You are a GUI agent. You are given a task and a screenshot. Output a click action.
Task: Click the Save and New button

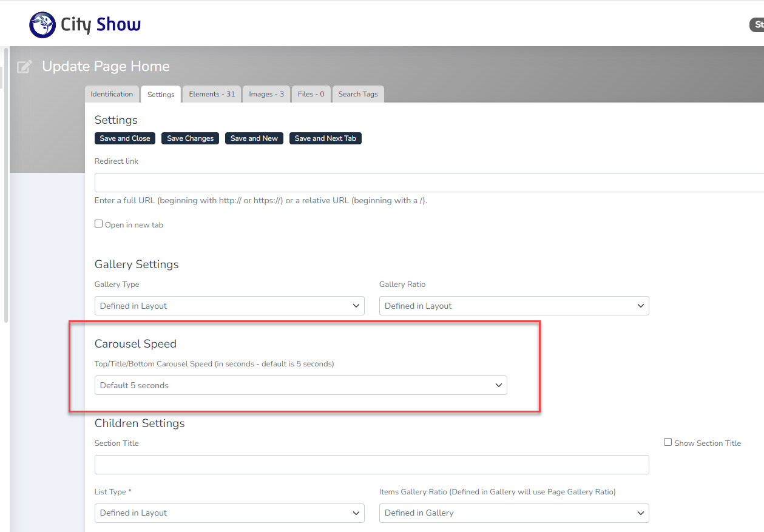[x=254, y=138]
